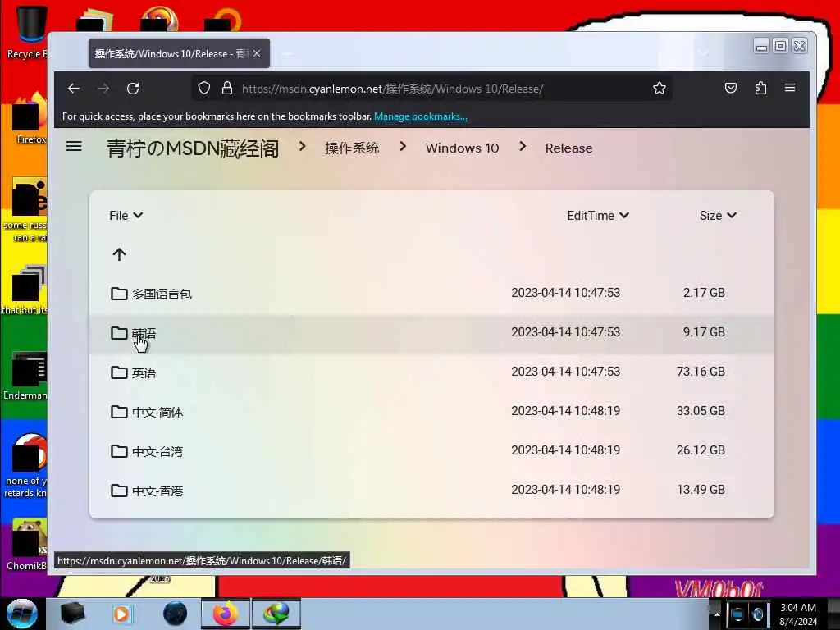The width and height of the screenshot is (840, 630).
Task: Sort the list by File name
Action: coord(126,216)
